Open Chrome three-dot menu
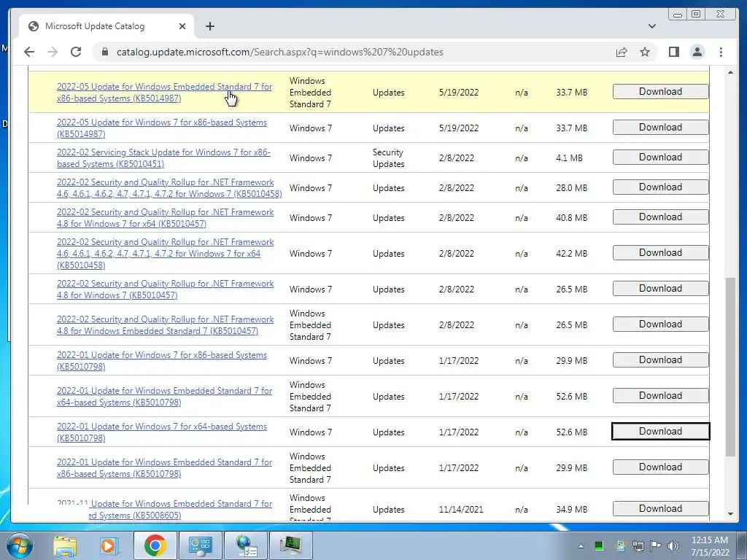 tap(721, 52)
